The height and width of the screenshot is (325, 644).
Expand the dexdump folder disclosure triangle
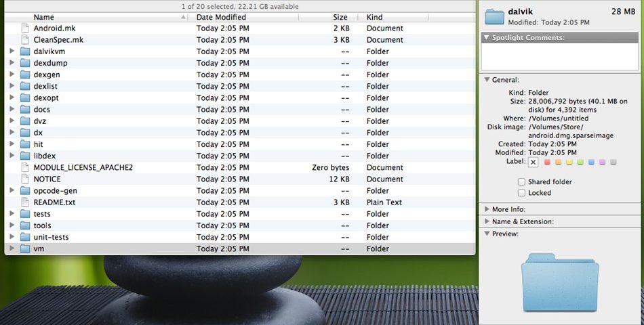pyautogui.click(x=12, y=63)
